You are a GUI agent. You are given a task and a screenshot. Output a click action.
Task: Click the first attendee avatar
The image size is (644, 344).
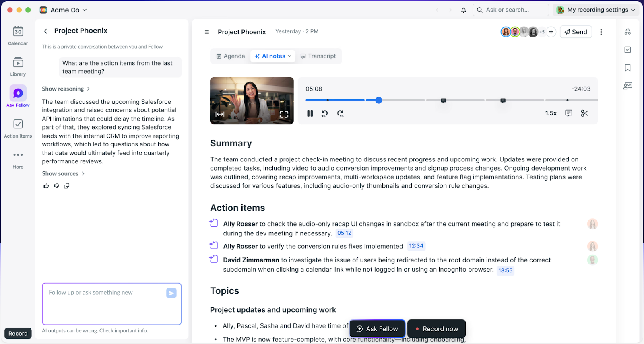506,32
